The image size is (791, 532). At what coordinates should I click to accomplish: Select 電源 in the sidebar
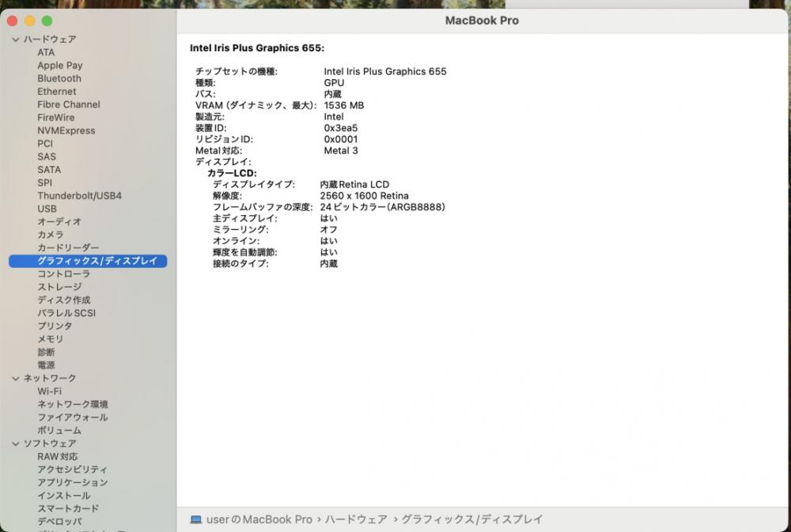46,365
